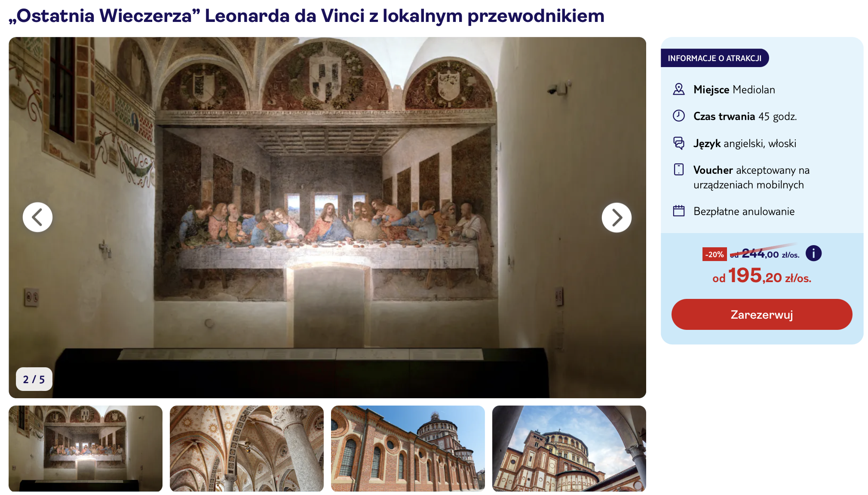Screen dimensions: 868x495
Task: Click the -20% discount badge
Action: pos(714,254)
